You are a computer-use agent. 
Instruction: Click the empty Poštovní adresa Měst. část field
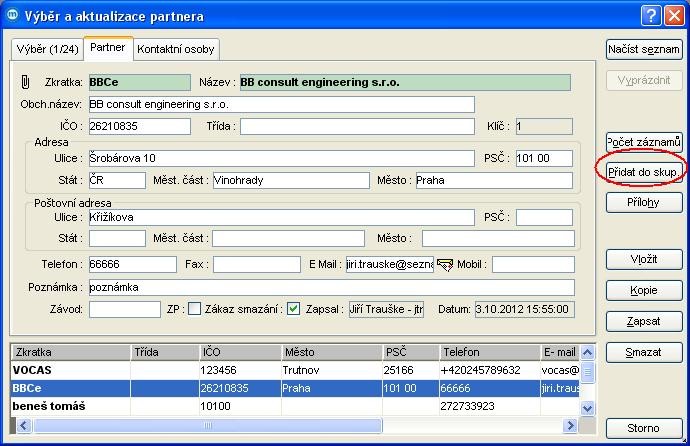point(289,238)
